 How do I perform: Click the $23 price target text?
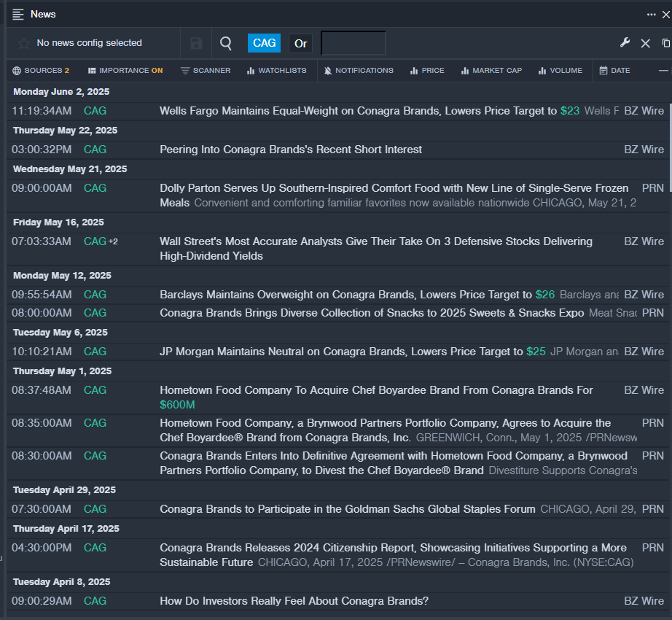[570, 111]
